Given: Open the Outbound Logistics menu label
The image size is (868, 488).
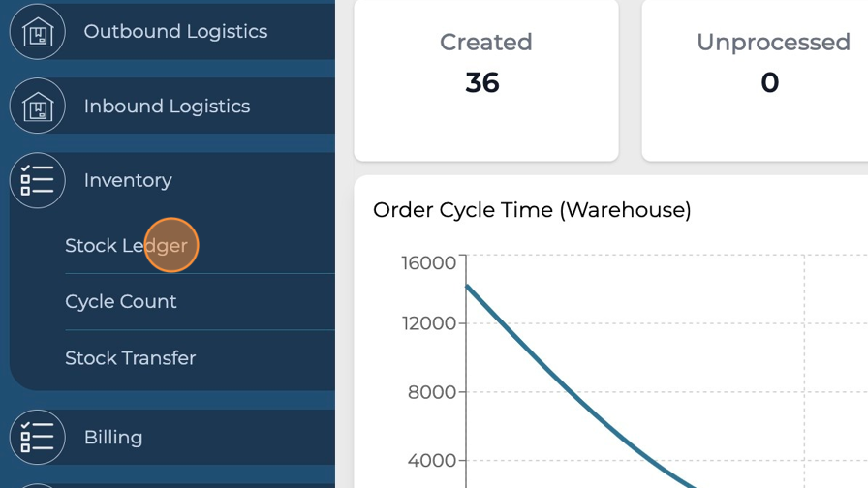Looking at the screenshot, I should coord(175,32).
